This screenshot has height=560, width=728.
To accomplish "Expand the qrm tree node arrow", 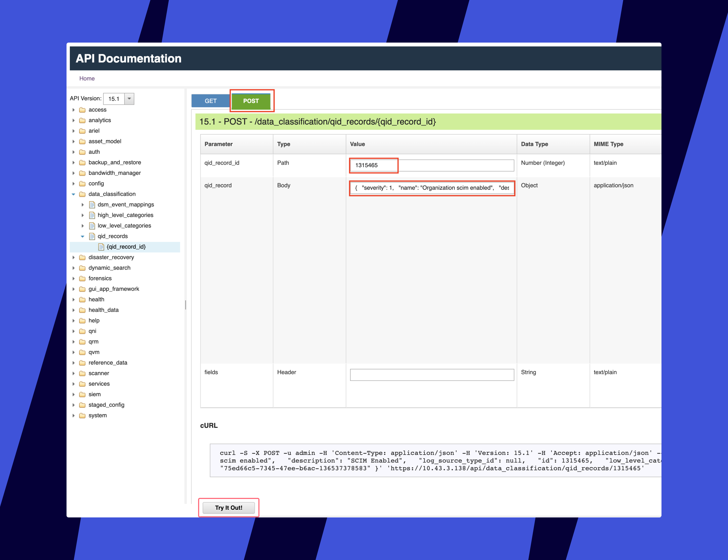I will tap(74, 342).
